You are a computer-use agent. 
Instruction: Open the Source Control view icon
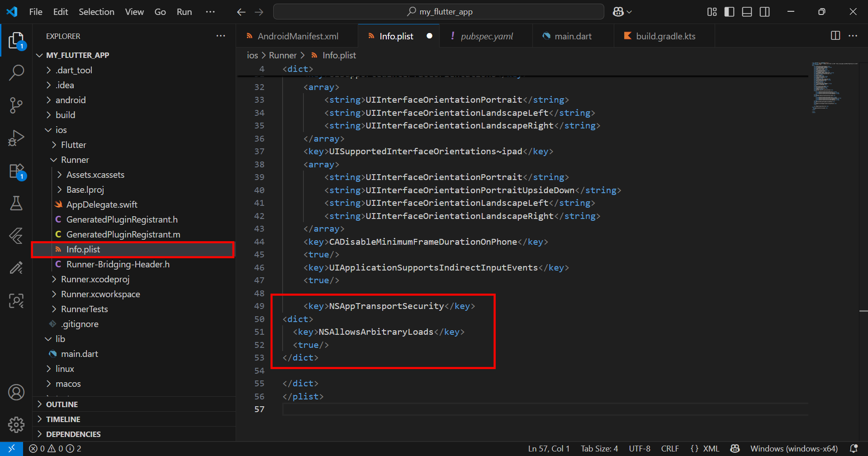pyautogui.click(x=16, y=105)
